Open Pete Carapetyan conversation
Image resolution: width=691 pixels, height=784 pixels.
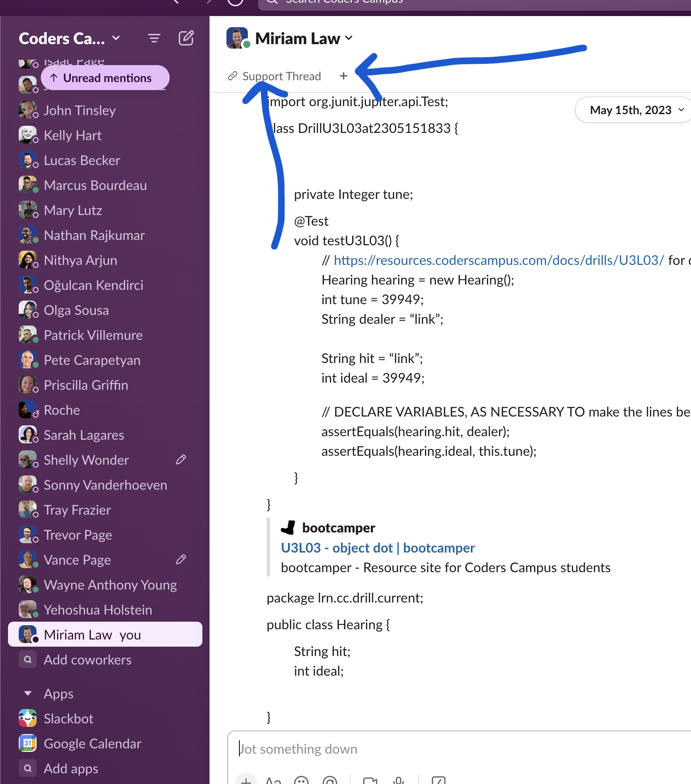coord(105,360)
